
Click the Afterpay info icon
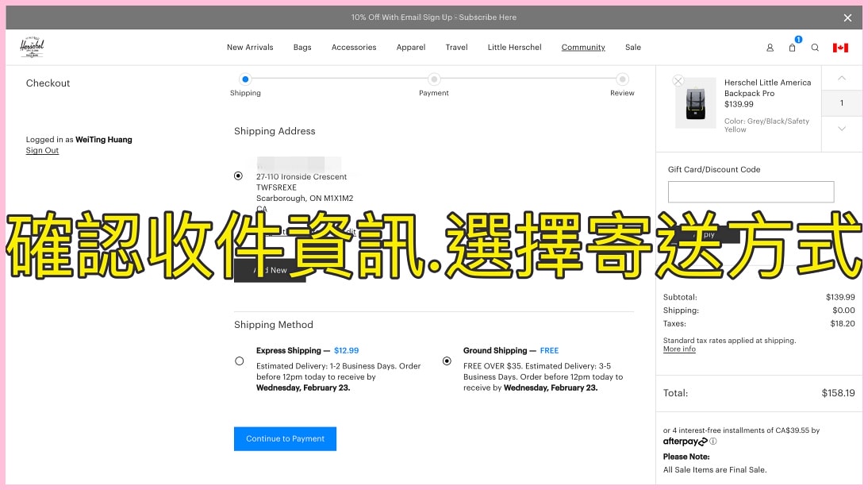713,442
